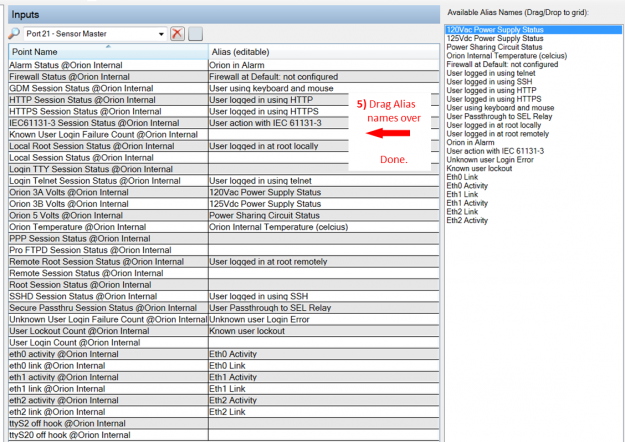Click the Inputs panel header
The image size is (625, 442).
pyautogui.click(x=224, y=15)
